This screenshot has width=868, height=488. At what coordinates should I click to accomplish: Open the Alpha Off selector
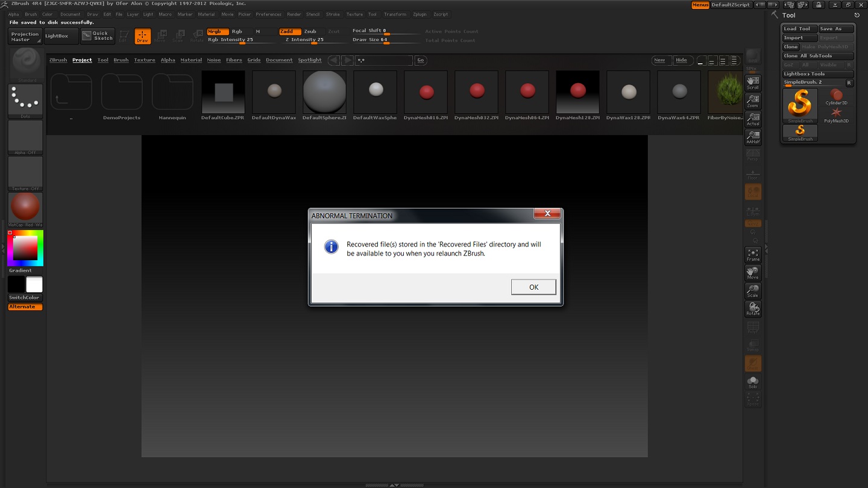click(x=25, y=137)
